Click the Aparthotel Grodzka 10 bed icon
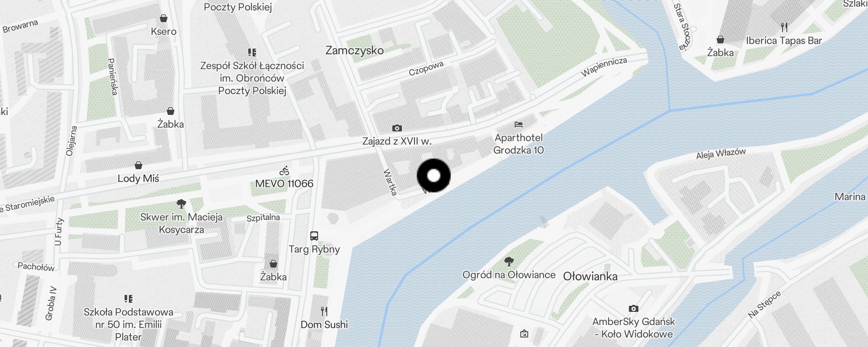Viewport: 868px width, 347px height. tap(518, 124)
